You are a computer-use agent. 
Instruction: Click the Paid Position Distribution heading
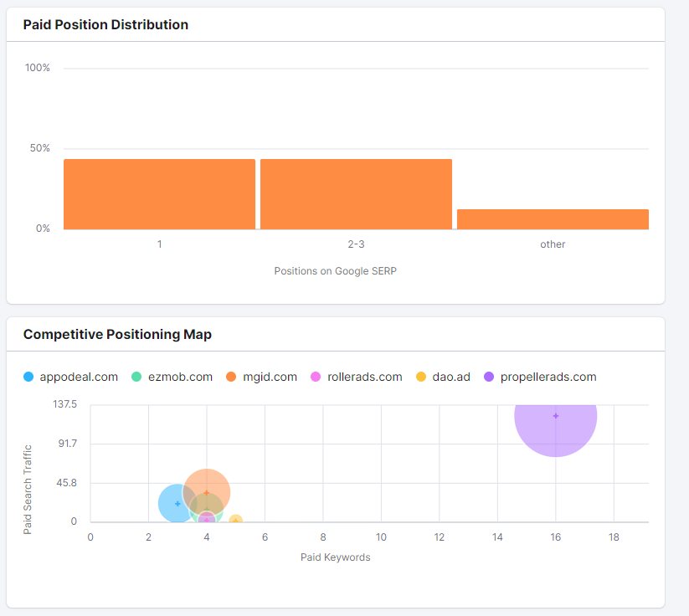pos(105,25)
